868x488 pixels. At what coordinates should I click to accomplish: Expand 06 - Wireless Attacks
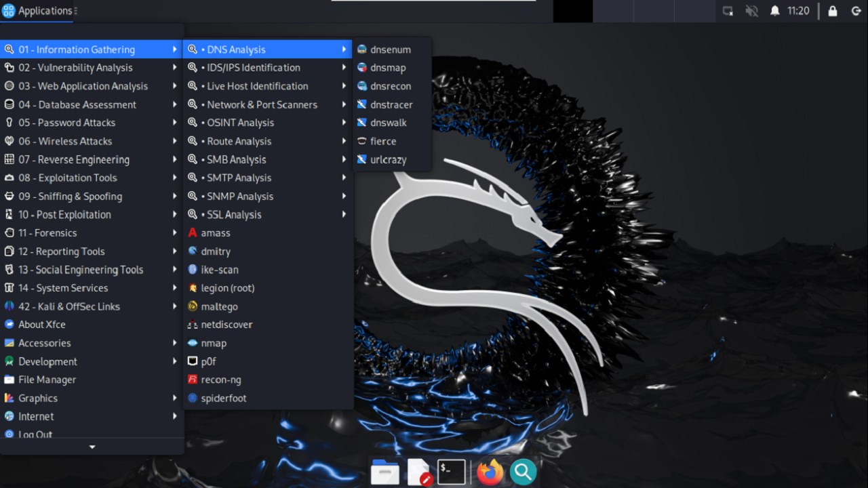(x=92, y=141)
